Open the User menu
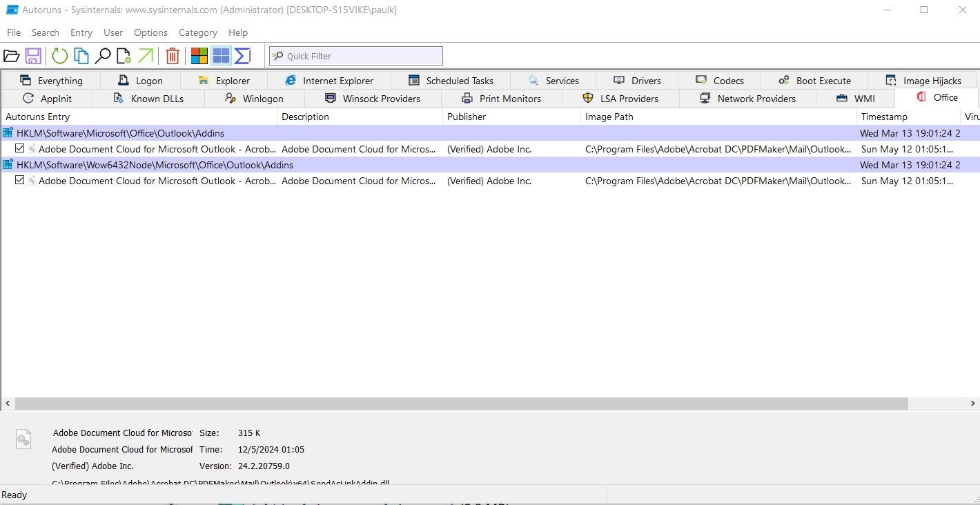 (113, 32)
